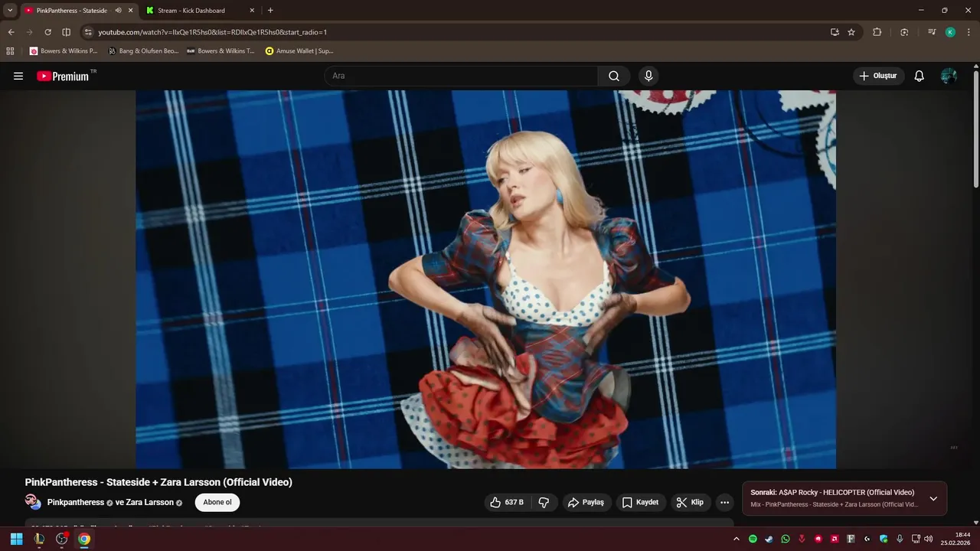
Task: Open Logitech G Hub tray icon
Action: 867,539
